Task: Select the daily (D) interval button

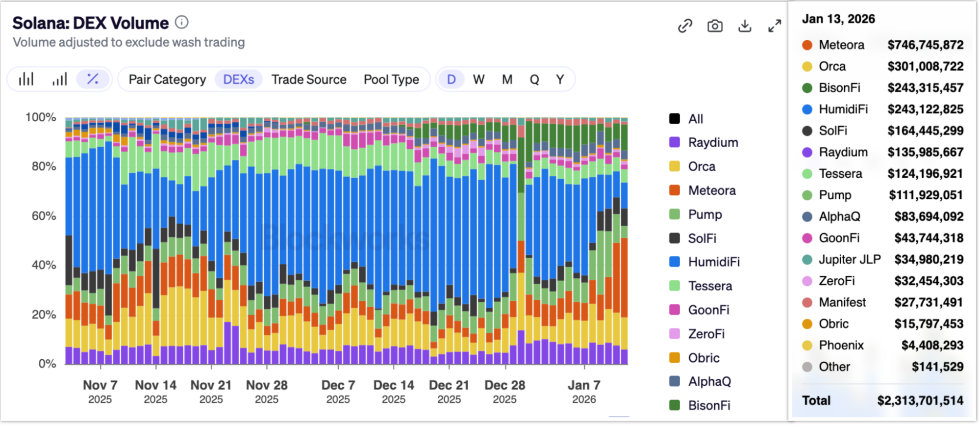Action: 451,80
